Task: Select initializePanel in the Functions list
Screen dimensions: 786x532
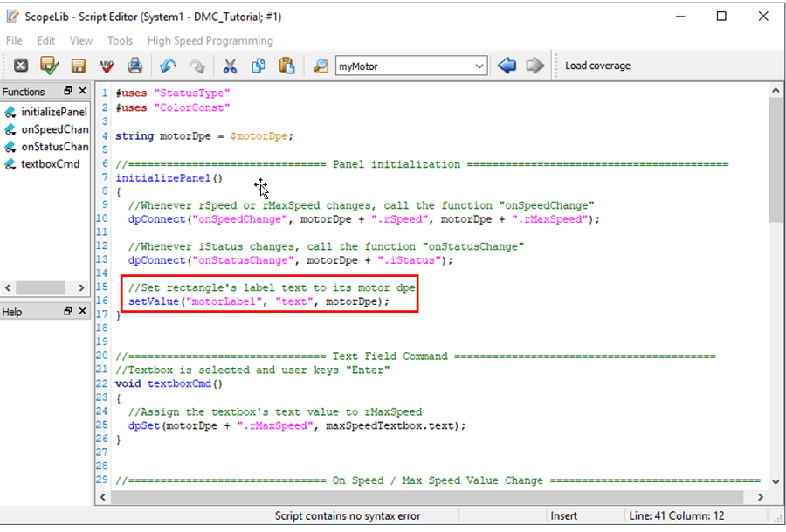Action: [x=45, y=112]
